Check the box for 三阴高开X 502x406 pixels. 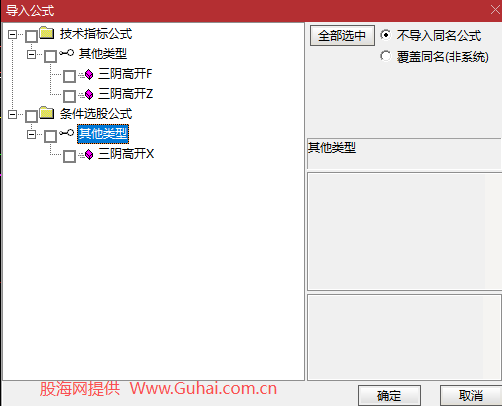click(69, 156)
